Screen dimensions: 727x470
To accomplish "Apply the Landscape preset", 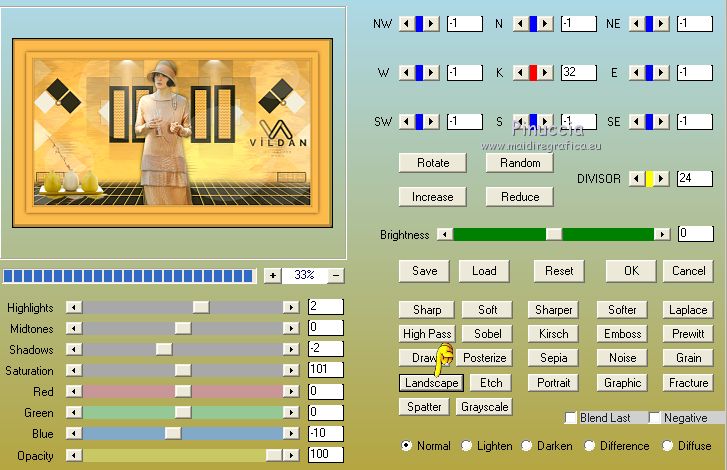I will click(x=431, y=383).
